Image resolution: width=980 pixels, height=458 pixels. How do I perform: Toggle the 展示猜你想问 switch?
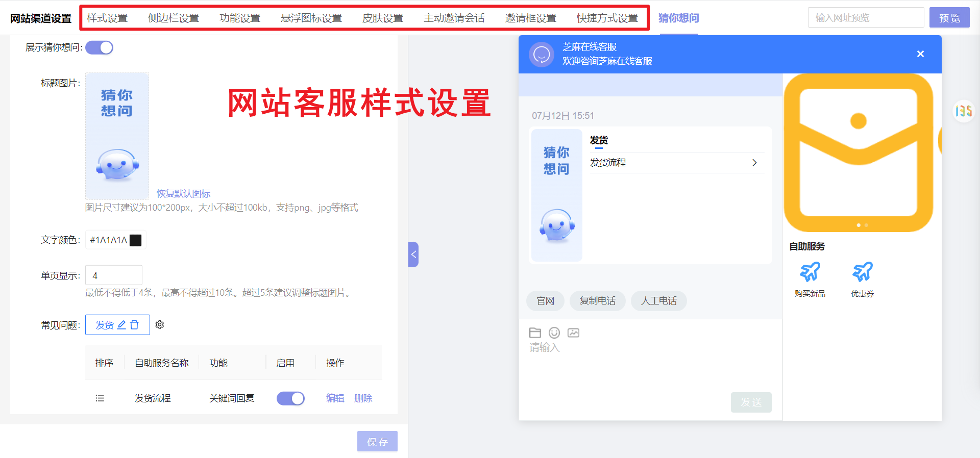[99, 47]
